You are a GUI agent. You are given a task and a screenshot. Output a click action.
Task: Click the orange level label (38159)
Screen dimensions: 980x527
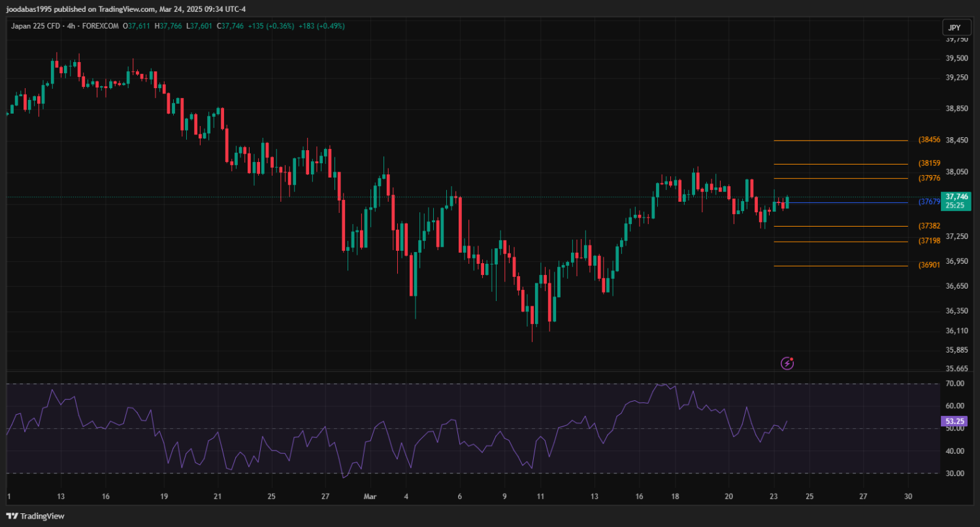929,163
